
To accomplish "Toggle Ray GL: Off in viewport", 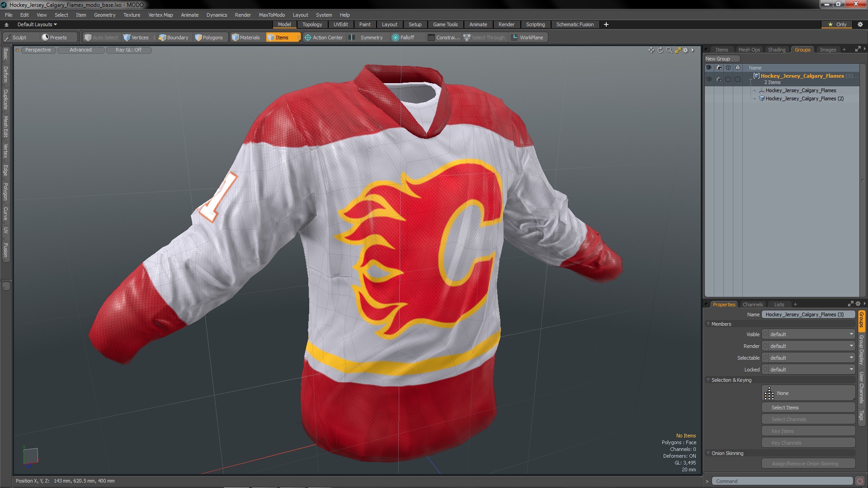I will pyautogui.click(x=129, y=50).
